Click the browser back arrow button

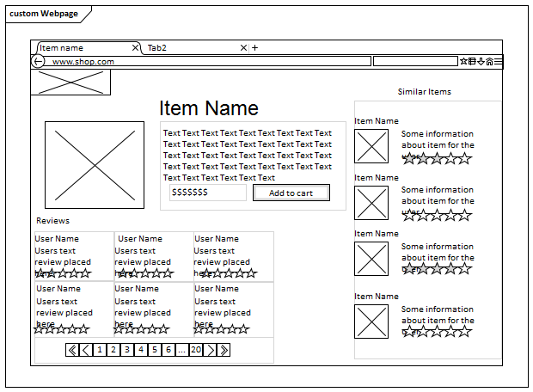click(x=38, y=62)
